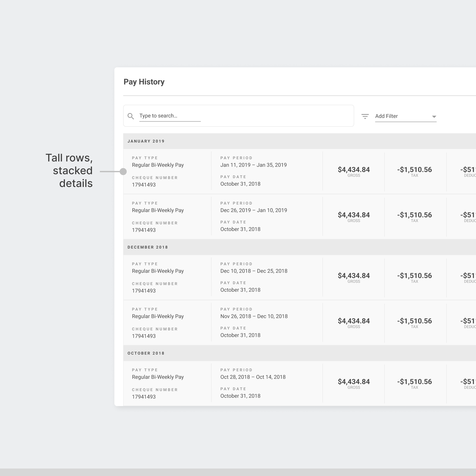Click the cheque number in the October row
The height and width of the screenshot is (476, 476).
coord(144,397)
